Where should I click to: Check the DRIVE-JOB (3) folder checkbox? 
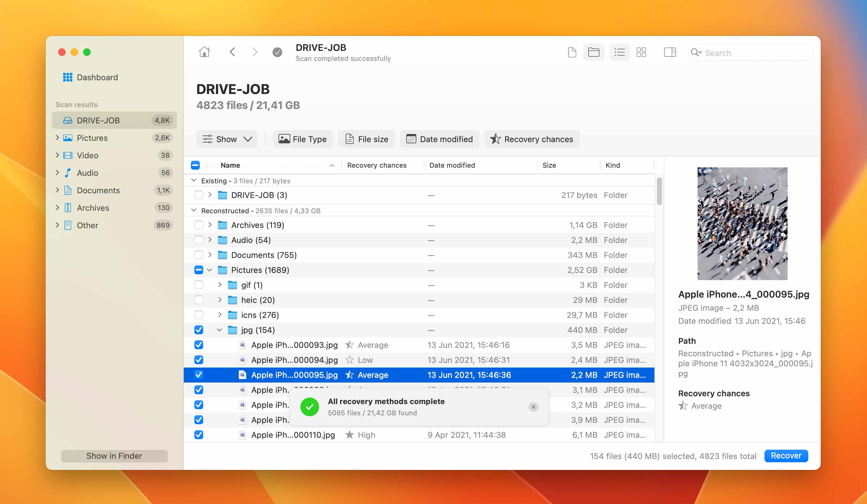[x=198, y=195]
